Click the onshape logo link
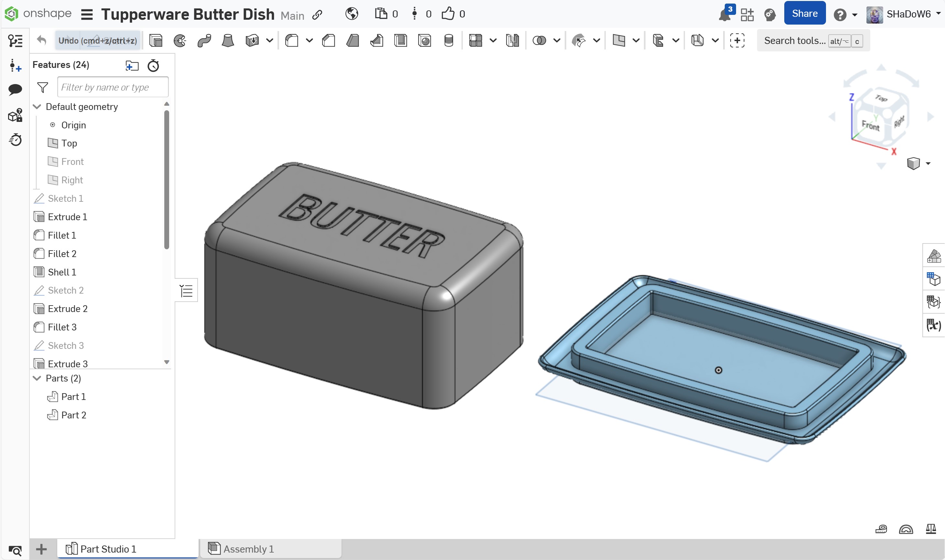Viewport: 945px width, 560px height. point(38,14)
